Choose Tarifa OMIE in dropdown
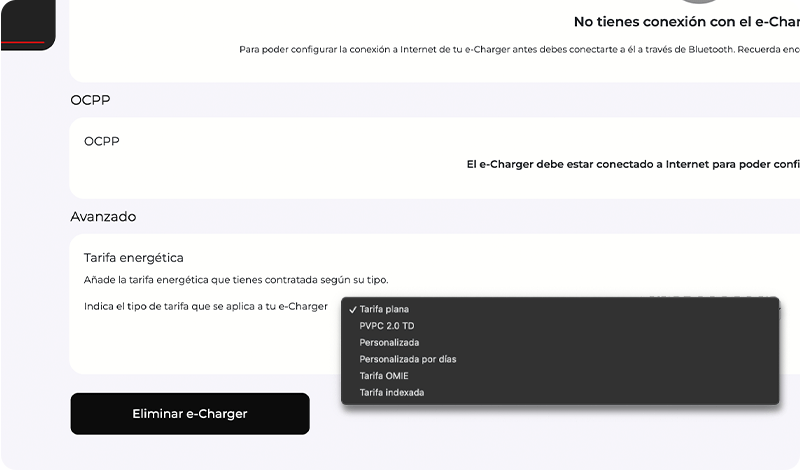 click(384, 376)
